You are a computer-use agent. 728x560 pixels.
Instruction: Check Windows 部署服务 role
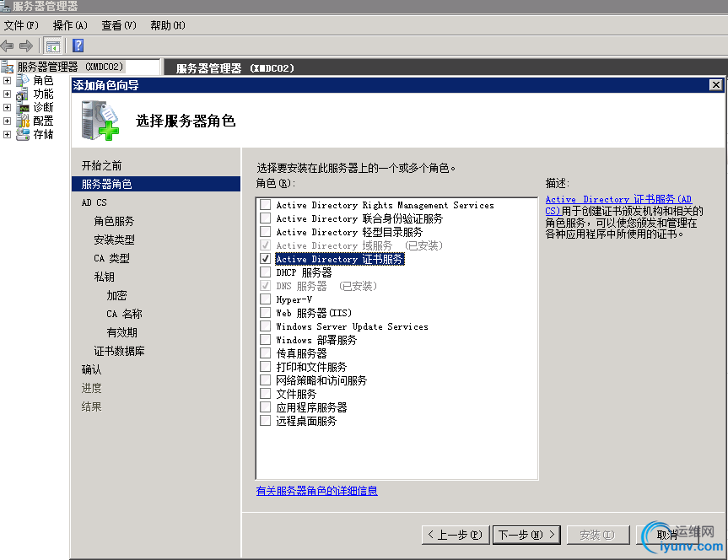[x=265, y=339]
